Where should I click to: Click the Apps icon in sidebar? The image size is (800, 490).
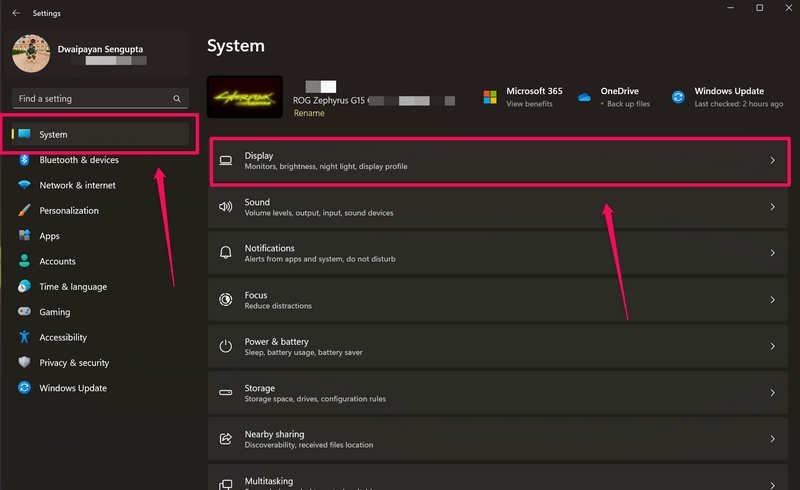tap(24, 236)
